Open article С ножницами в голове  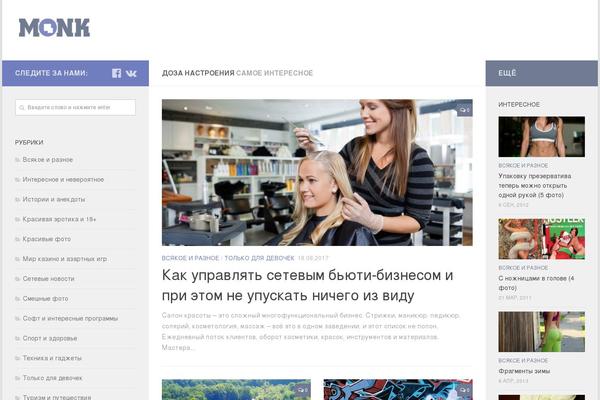536,283
